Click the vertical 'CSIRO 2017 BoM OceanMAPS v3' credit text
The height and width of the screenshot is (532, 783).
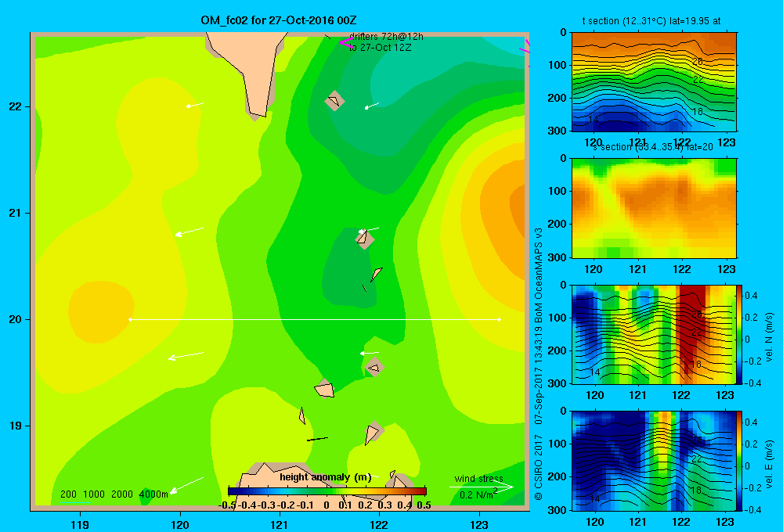539,365
